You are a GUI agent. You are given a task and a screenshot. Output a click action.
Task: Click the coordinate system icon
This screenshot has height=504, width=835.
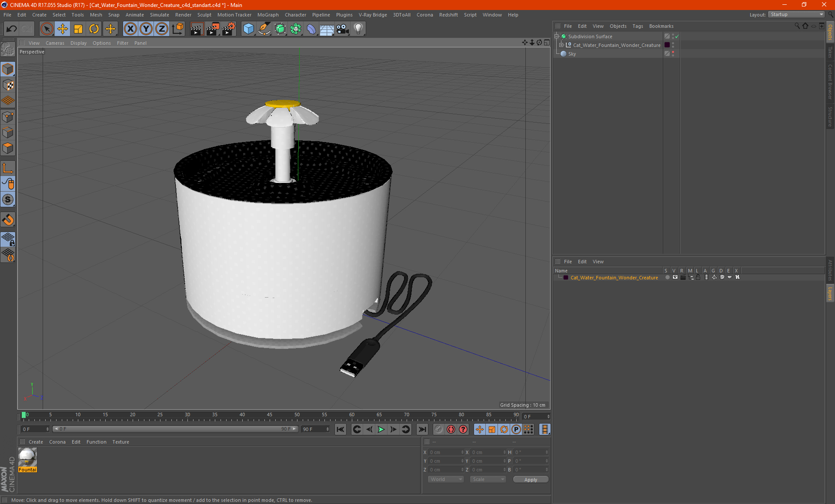[178, 29]
